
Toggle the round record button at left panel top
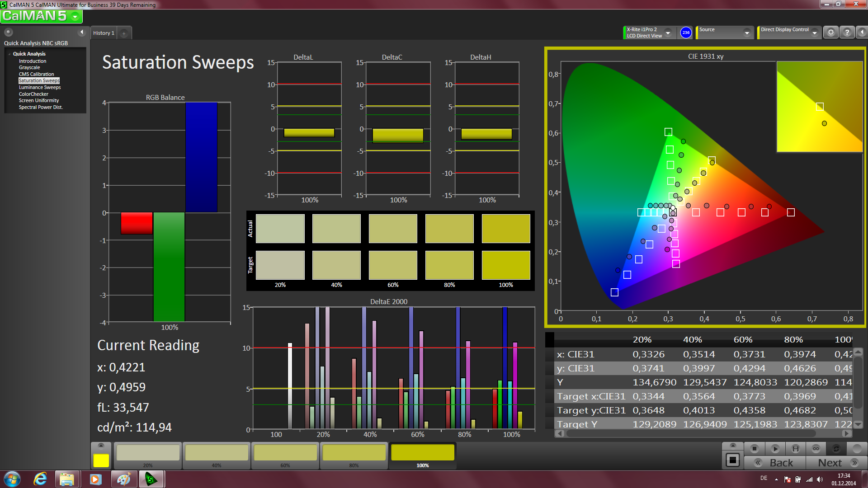8,32
